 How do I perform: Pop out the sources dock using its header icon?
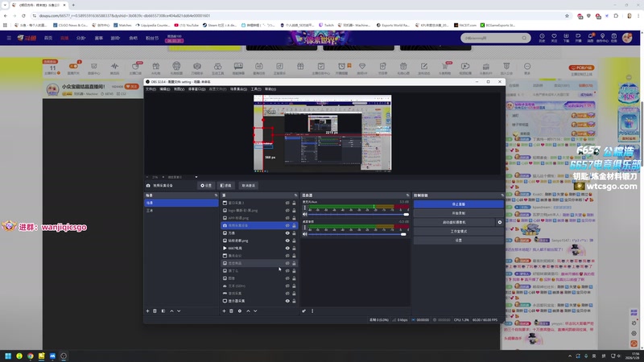pos(295,195)
